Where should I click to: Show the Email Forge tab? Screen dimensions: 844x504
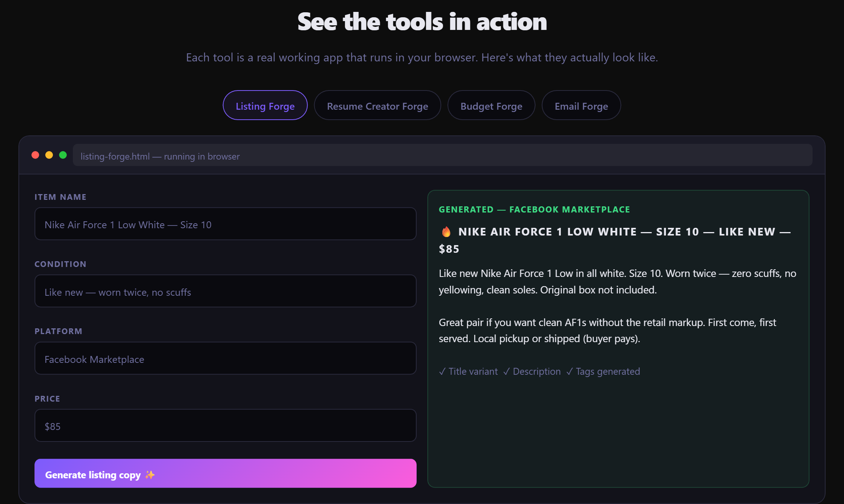[x=581, y=105]
